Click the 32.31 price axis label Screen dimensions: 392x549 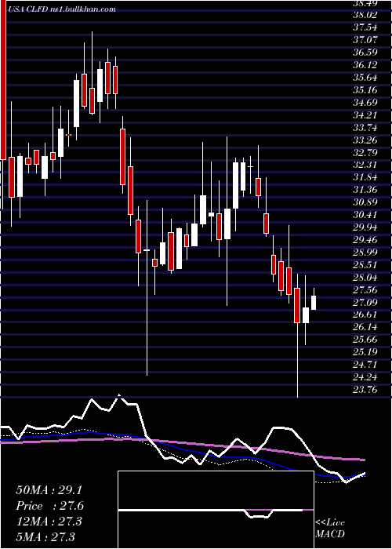tap(365, 165)
